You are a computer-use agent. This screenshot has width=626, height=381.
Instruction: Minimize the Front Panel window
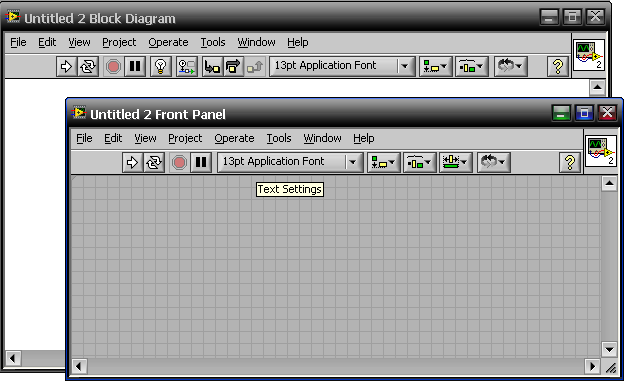(561, 113)
